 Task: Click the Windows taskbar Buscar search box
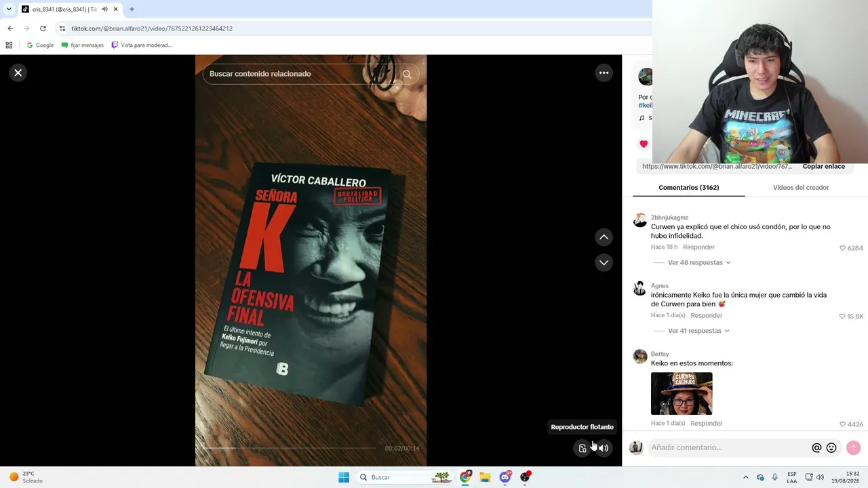(405, 477)
